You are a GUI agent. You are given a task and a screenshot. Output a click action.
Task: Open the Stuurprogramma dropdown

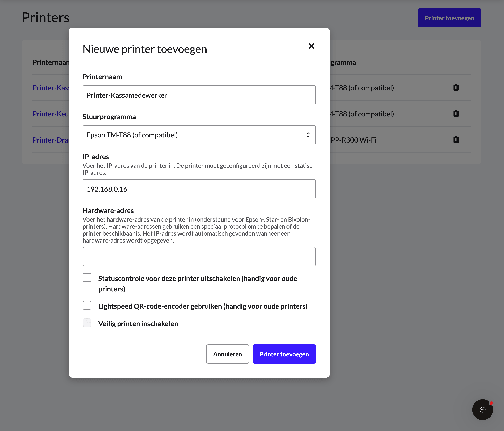point(199,135)
